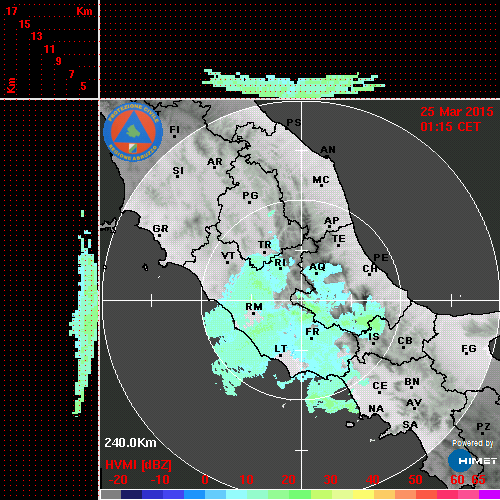
Task: Click the top vertical cross-section echo
Action: [293, 83]
